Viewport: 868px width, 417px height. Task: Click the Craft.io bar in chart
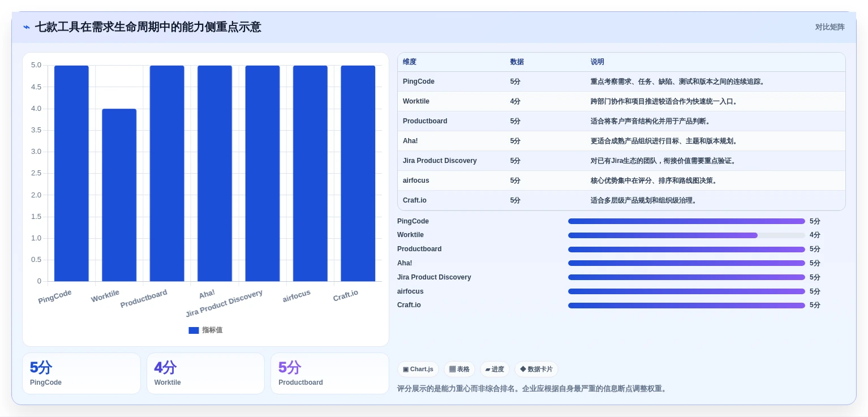click(358, 173)
